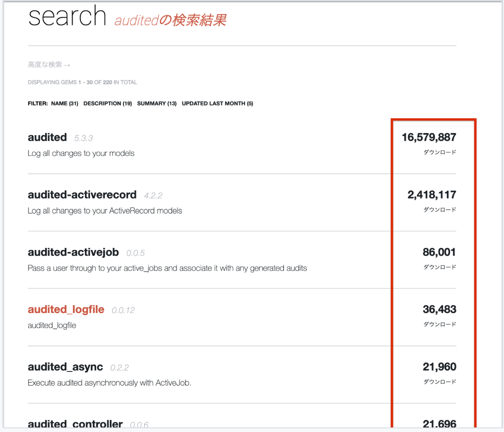This screenshot has height=432, width=504.
Task: Click the 21,960 download count
Action: pos(439,367)
